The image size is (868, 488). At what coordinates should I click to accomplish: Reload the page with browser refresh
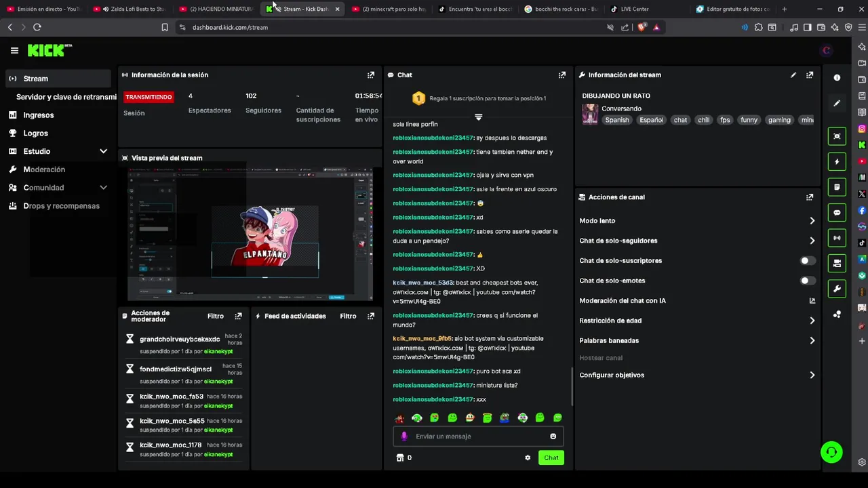[37, 27]
